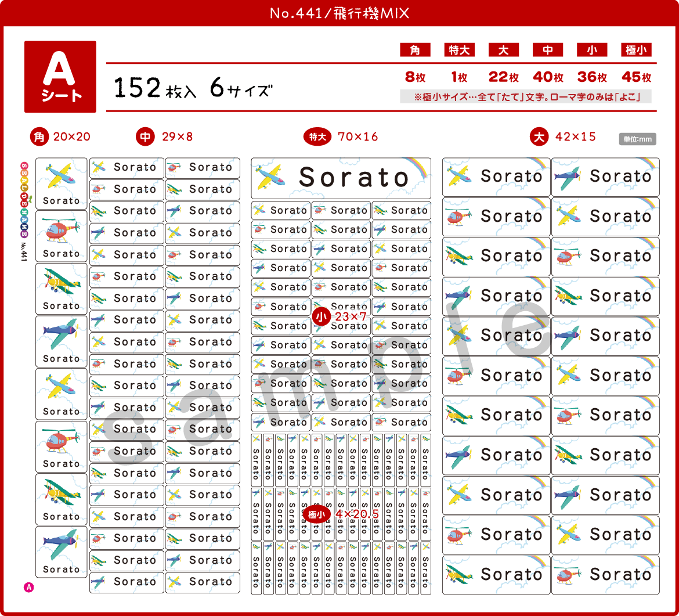Click the red A シート badge

coord(60,77)
